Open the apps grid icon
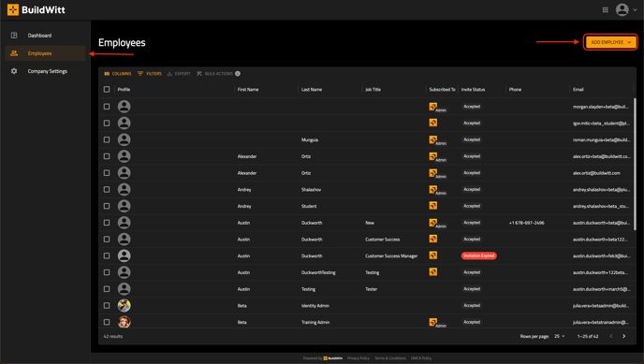The image size is (644, 364). click(x=605, y=10)
